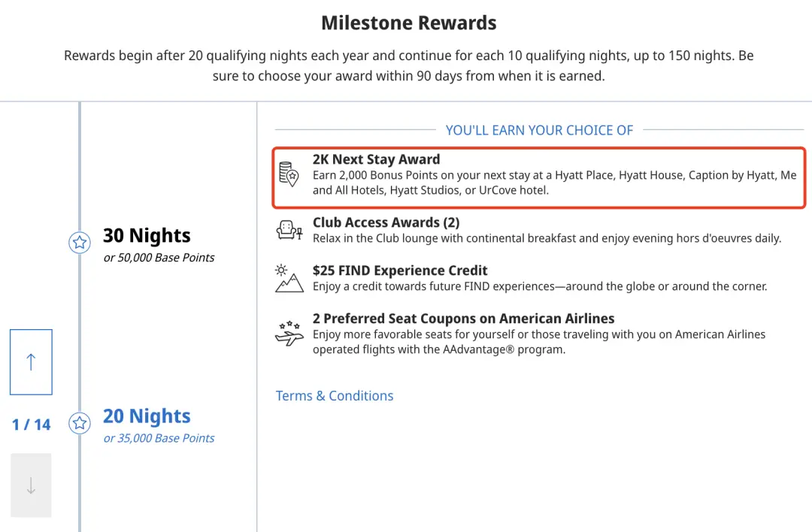The height and width of the screenshot is (532, 812).
Task: Click the 50,000 Base Points text
Action: point(159,258)
